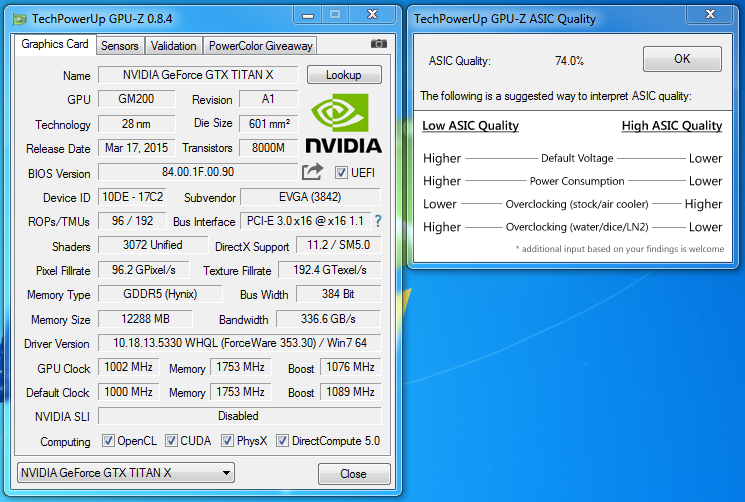Click the Pixel Fillrate value 96.2 GPixel/s
This screenshot has width=745, height=502.
point(143,270)
